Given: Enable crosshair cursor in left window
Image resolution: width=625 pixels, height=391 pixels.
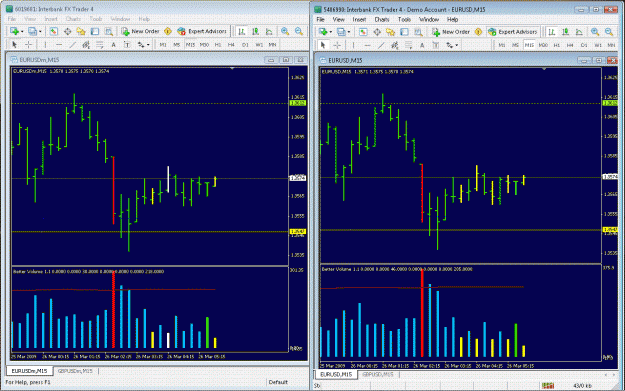Looking at the screenshot, I should coord(28,45).
